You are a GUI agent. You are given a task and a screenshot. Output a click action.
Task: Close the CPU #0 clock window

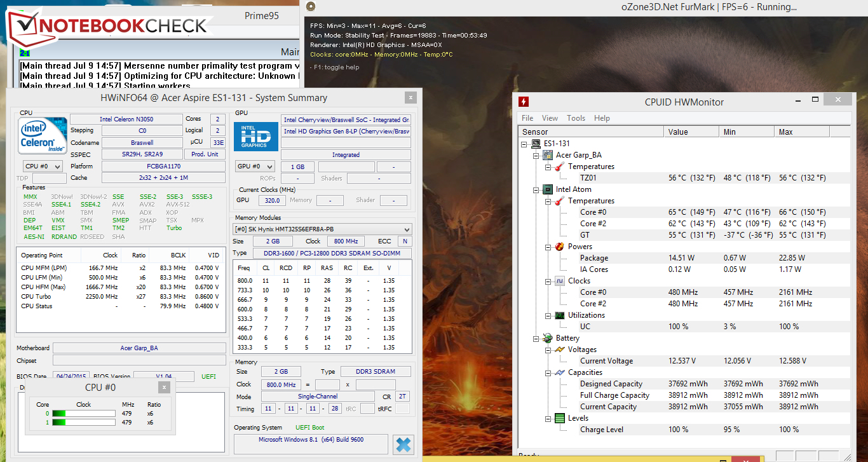click(x=164, y=387)
